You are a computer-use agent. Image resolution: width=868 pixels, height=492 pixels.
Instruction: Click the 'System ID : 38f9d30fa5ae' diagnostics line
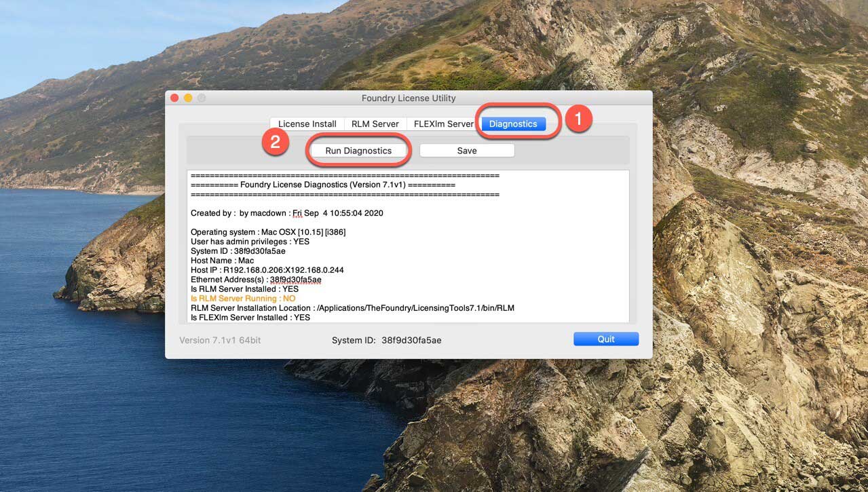[x=238, y=251]
